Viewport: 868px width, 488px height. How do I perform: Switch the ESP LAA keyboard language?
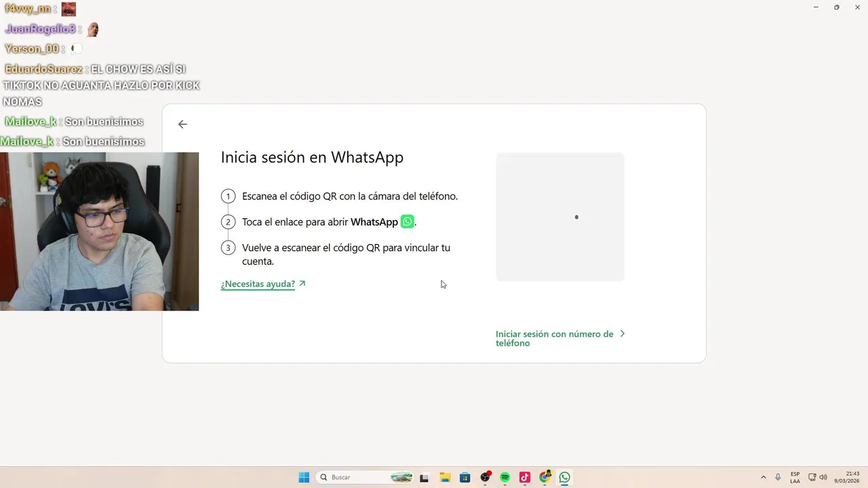click(795, 477)
